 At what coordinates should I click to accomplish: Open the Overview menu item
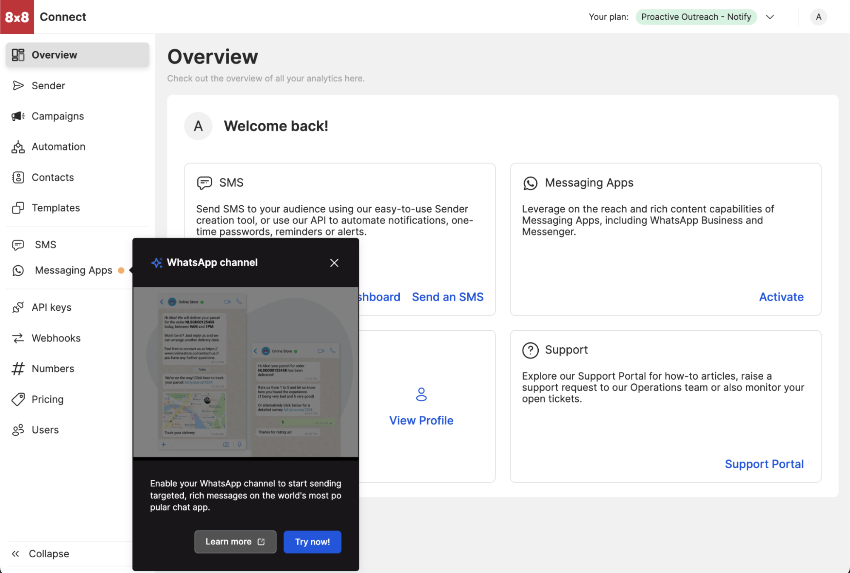pyautogui.click(x=78, y=55)
